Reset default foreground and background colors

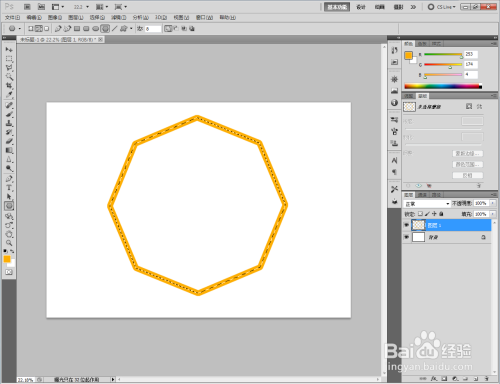point(5,251)
